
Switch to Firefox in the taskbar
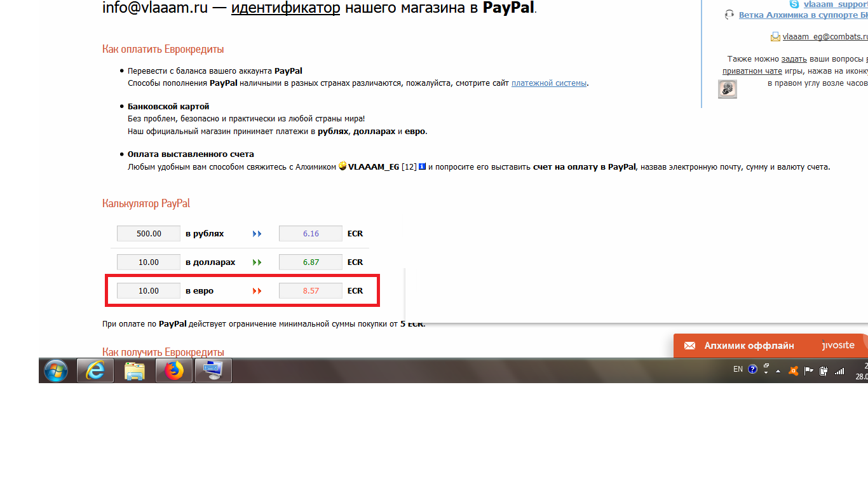click(173, 370)
